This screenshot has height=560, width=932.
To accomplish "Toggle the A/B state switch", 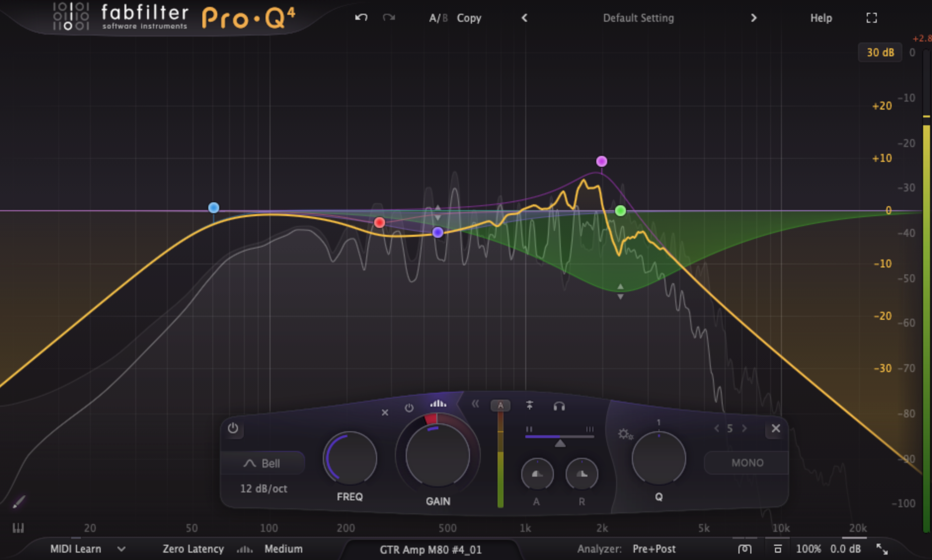I will click(x=438, y=18).
